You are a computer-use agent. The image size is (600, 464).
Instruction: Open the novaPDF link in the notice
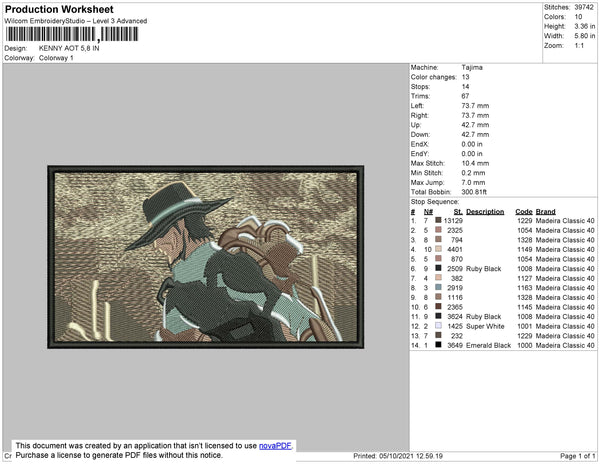point(275,446)
